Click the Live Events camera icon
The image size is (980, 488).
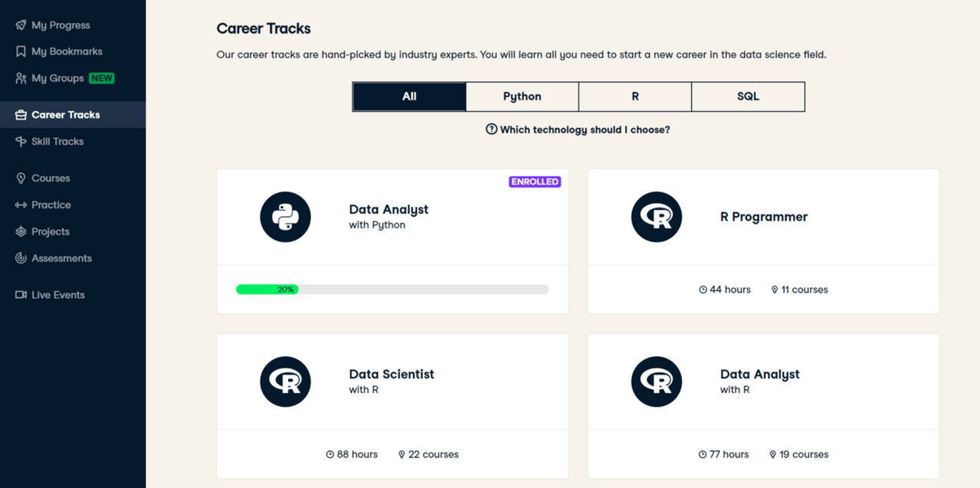click(21, 295)
